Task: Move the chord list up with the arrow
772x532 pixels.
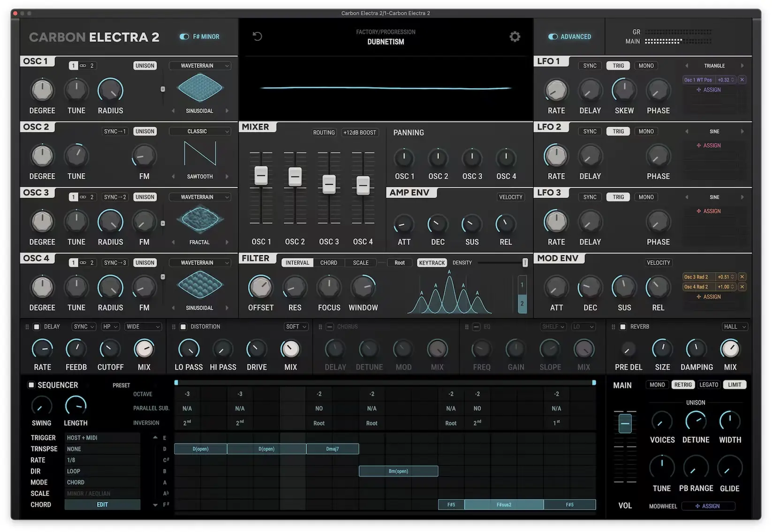Action: (x=155, y=437)
